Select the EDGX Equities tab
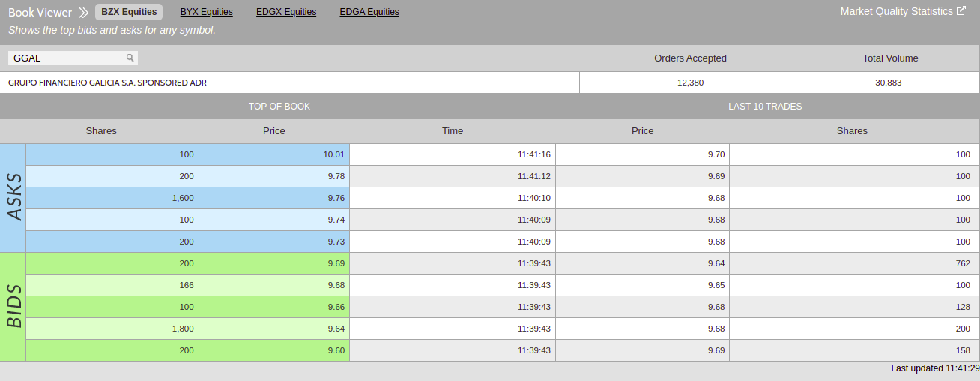The width and height of the screenshot is (980, 381). (286, 12)
